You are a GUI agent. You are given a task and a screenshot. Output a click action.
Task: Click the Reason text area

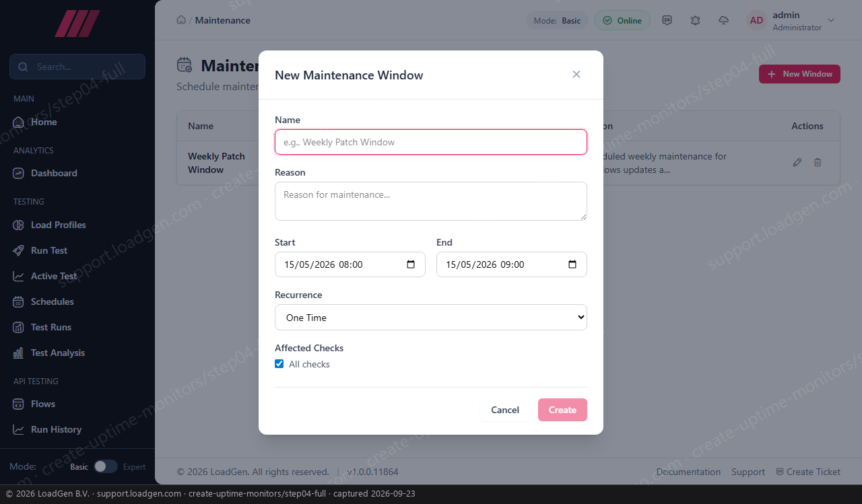click(431, 201)
